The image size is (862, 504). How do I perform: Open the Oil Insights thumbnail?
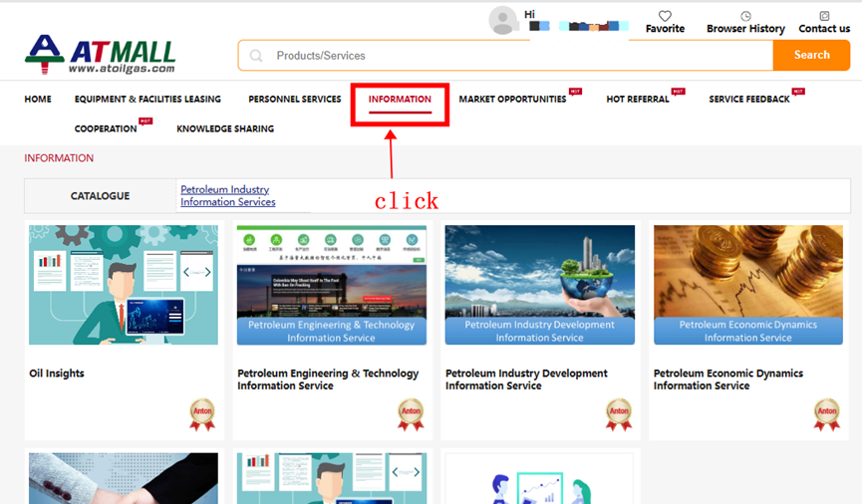pyautogui.click(x=124, y=285)
